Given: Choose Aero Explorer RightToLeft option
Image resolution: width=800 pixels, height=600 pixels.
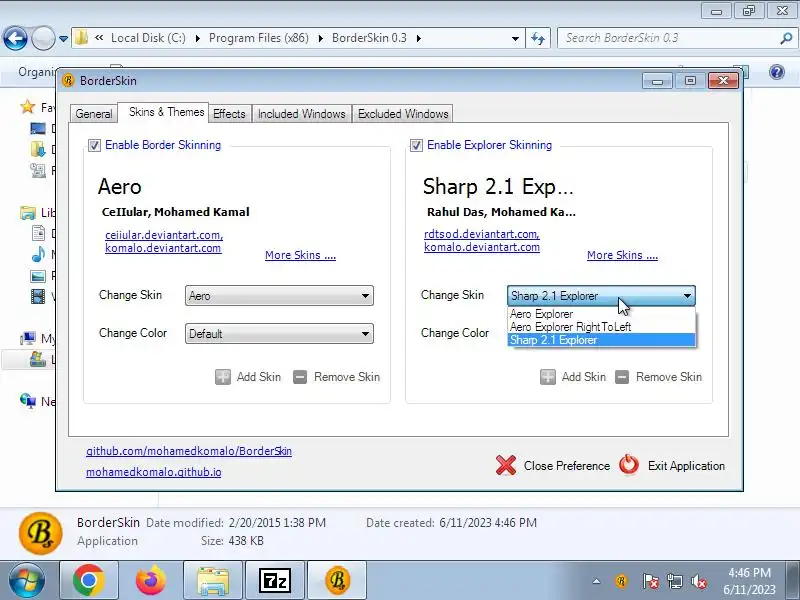Looking at the screenshot, I should [602, 327].
